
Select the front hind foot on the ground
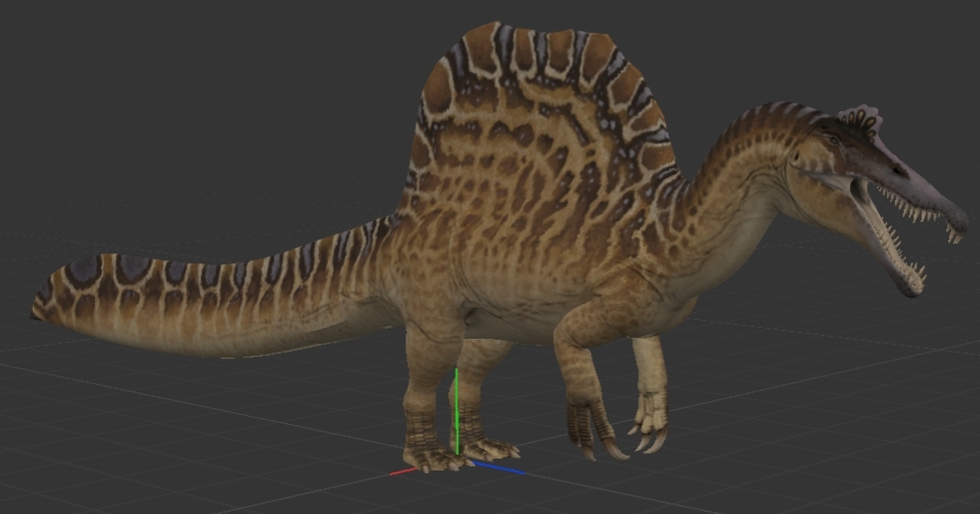tap(436, 458)
